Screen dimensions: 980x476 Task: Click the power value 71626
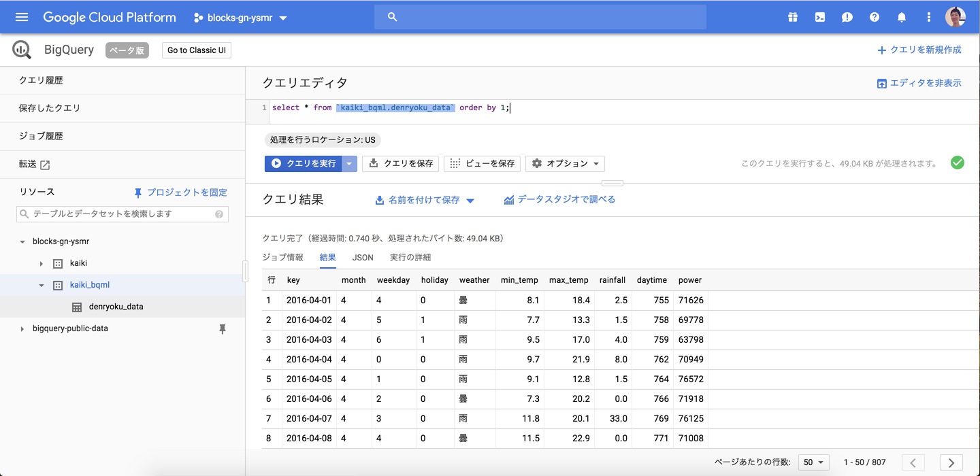(691, 300)
